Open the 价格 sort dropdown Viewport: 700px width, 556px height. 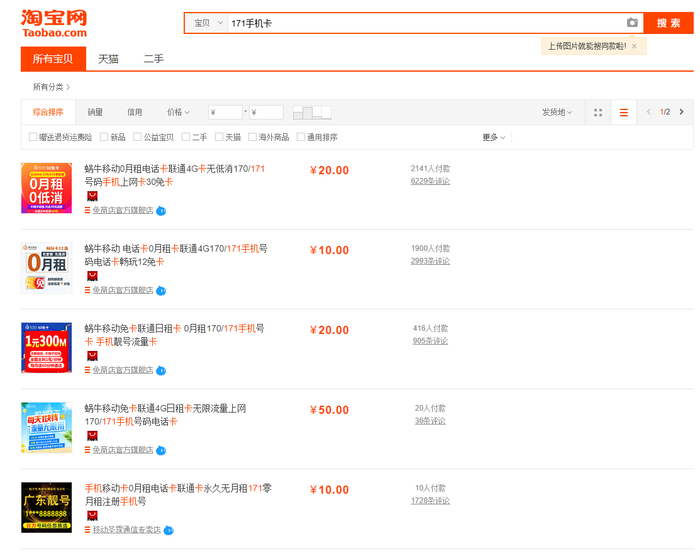[178, 112]
